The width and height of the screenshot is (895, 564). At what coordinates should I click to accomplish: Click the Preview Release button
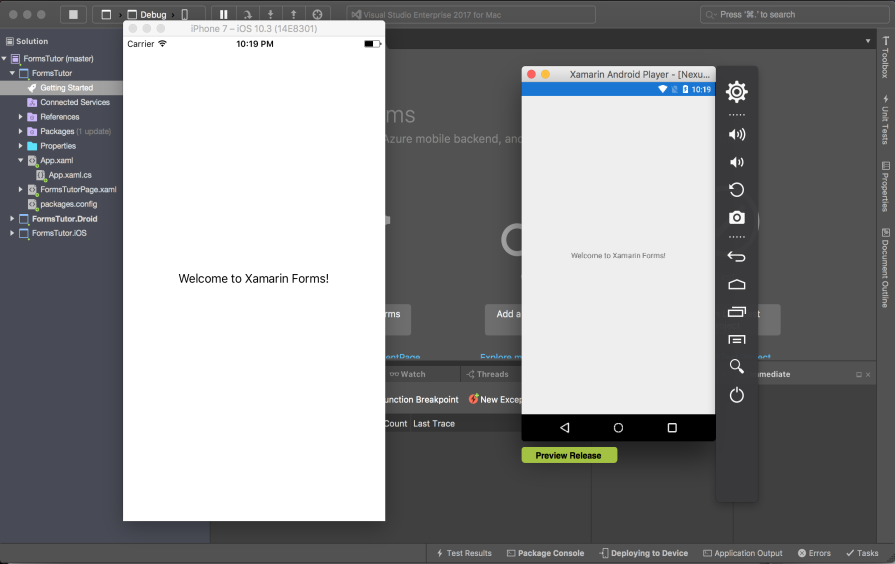point(569,456)
